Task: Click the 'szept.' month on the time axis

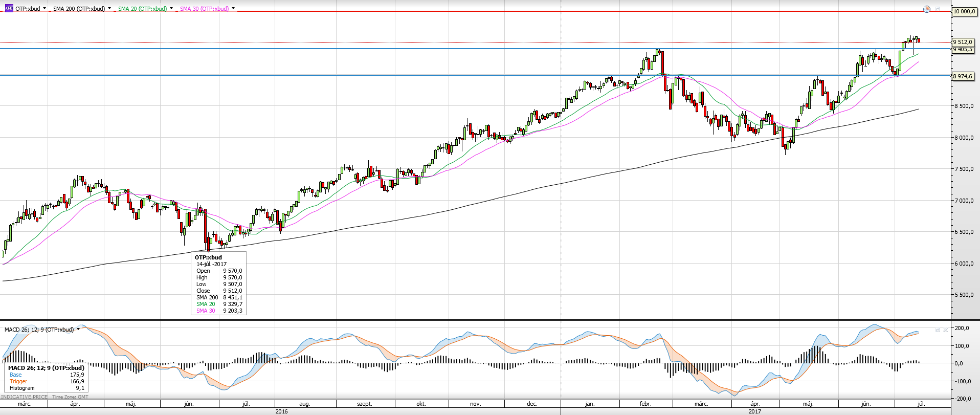Action: click(365, 404)
